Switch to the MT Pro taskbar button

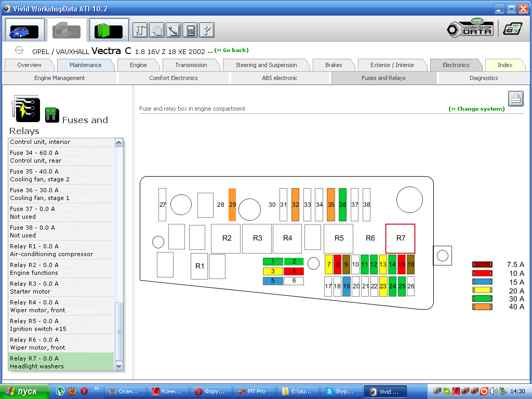point(255,392)
